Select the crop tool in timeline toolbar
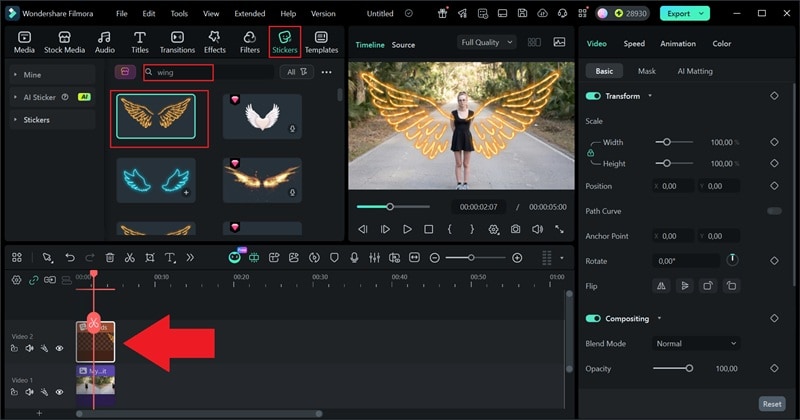800x420 pixels. pyautogui.click(x=149, y=258)
